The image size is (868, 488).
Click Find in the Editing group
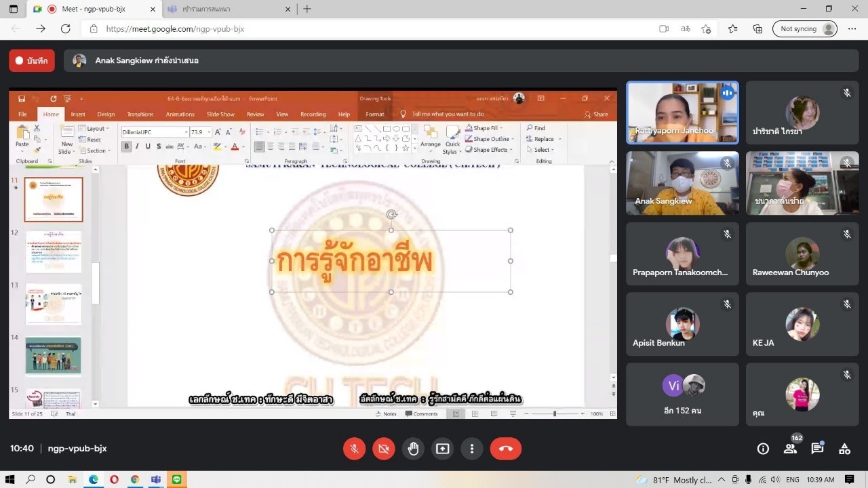coord(536,128)
